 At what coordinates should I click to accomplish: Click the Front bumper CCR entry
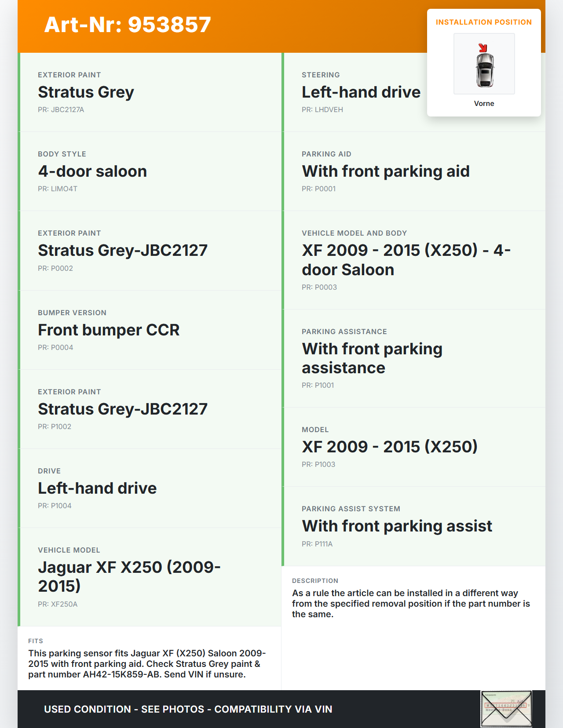click(x=109, y=330)
